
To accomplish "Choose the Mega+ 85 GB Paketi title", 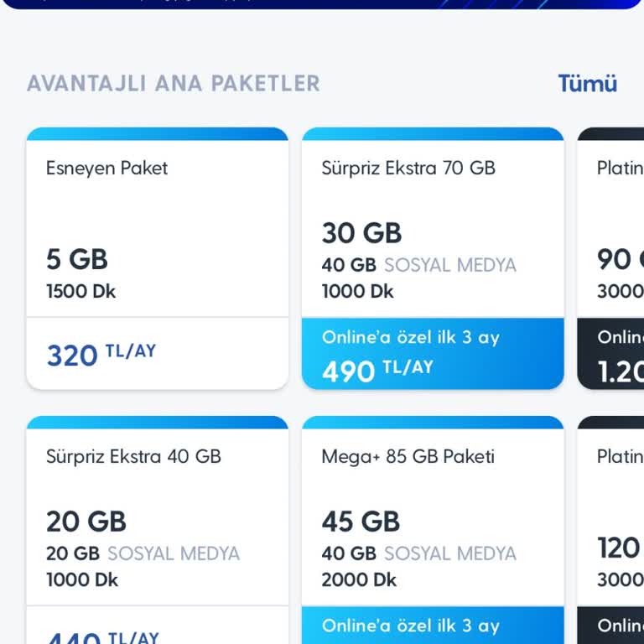I will click(x=408, y=456).
